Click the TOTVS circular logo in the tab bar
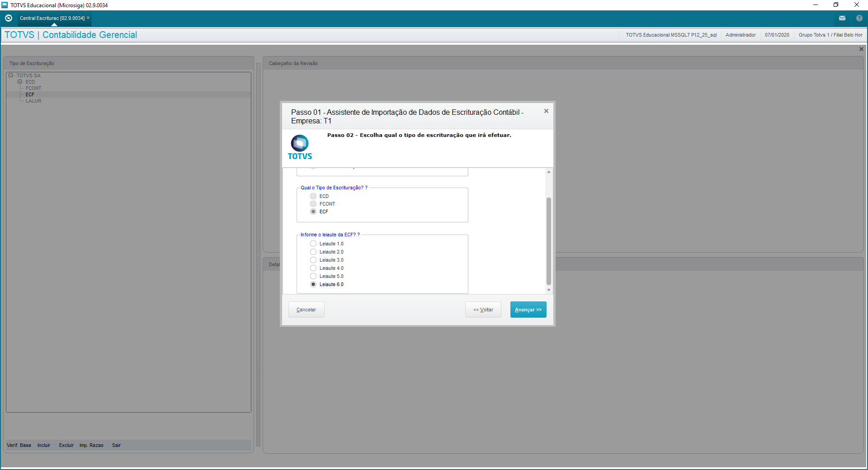This screenshot has width=868, height=470. 9,18
